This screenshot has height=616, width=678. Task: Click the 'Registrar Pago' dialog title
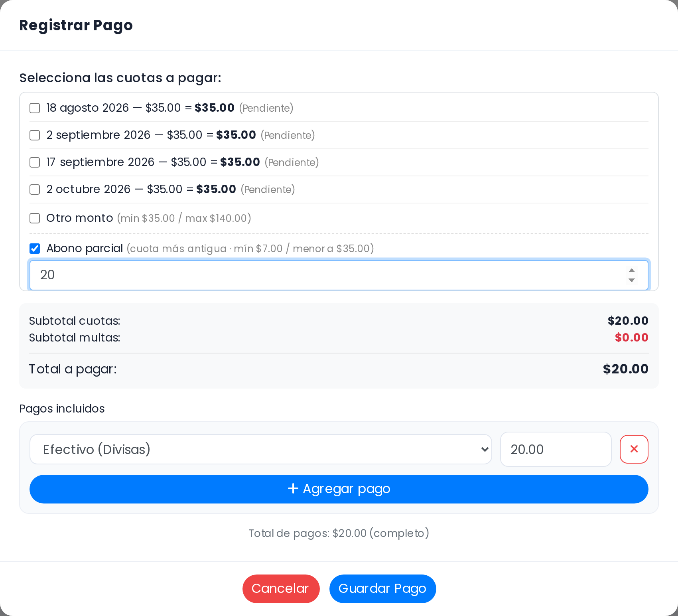pos(76,26)
